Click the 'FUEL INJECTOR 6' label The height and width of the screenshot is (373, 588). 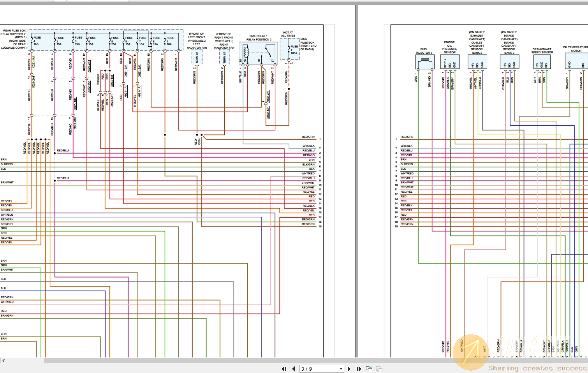[424, 51]
